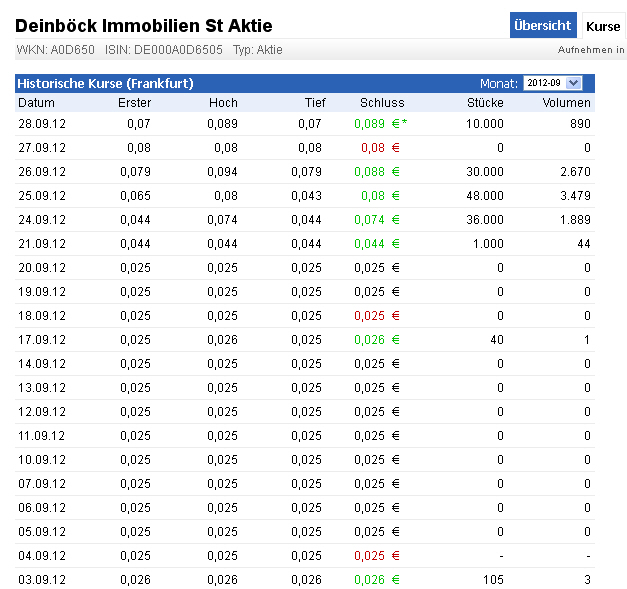Switch to the Übersicht tab
This screenshot has height=589, width=627.
click(x=543, y=26)
